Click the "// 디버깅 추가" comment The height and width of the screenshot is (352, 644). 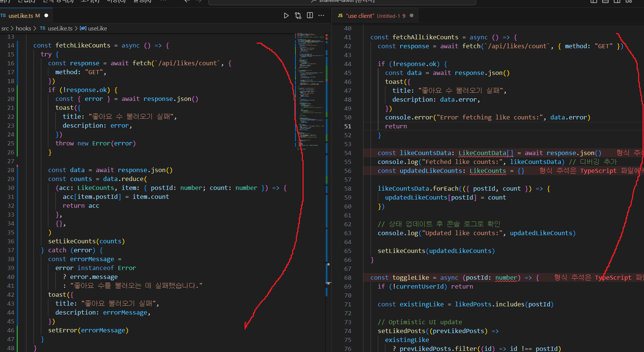coord(593,162)
